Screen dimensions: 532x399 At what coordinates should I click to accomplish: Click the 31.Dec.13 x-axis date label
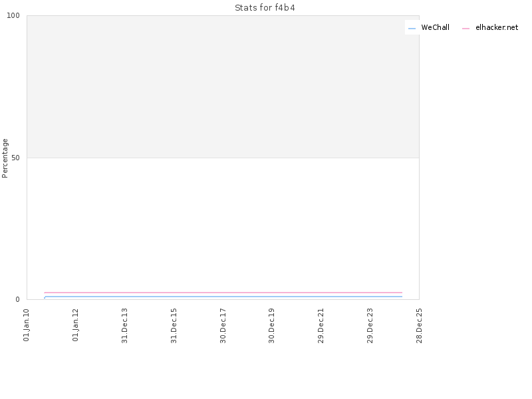(x=124, y=326)
